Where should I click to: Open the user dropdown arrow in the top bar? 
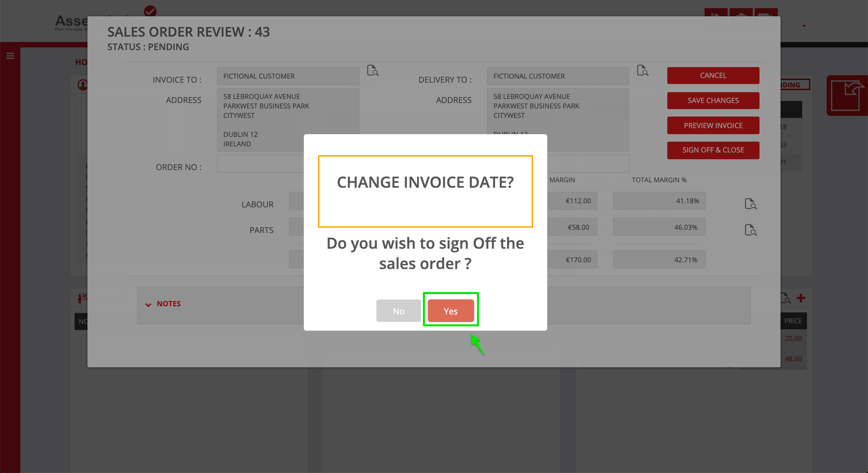804,26
